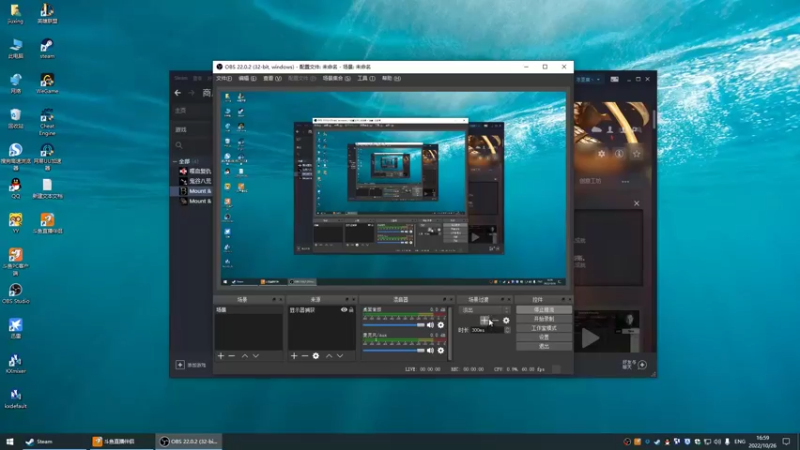The image size is (800, 450).
Task: Open source properties gear in Sources panel
Action: point(316,356)
